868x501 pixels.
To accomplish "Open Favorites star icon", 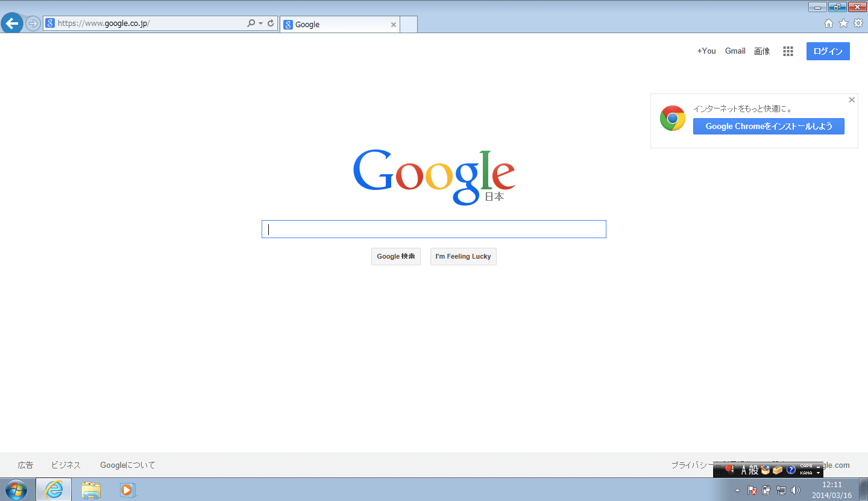I will [843, 24].
